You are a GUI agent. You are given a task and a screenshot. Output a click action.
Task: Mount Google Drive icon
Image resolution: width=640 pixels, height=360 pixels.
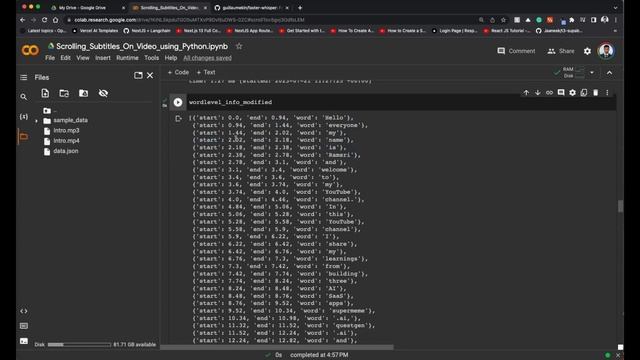coord(84,93)
